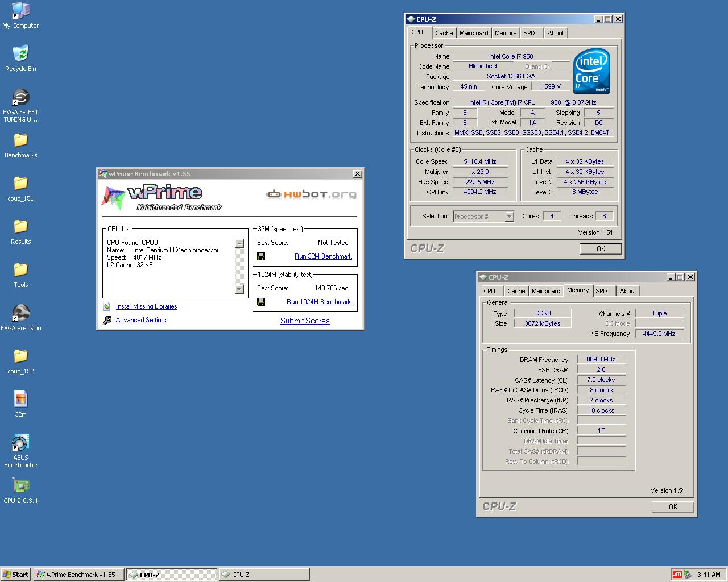Run the 1024M Benchmark

click(318, 302)
